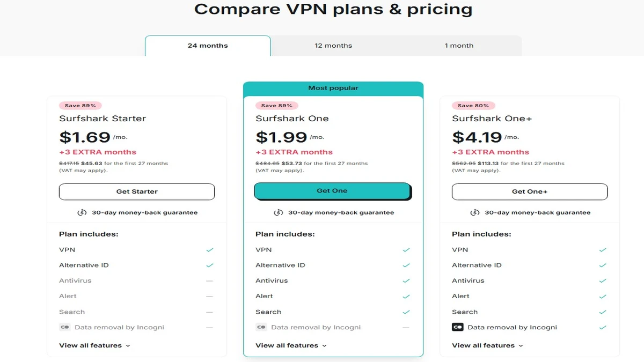The width and height of the screenshot is (644, 362).
Task: Select the 1 month billing tab
Action: (x=459, y=46)
